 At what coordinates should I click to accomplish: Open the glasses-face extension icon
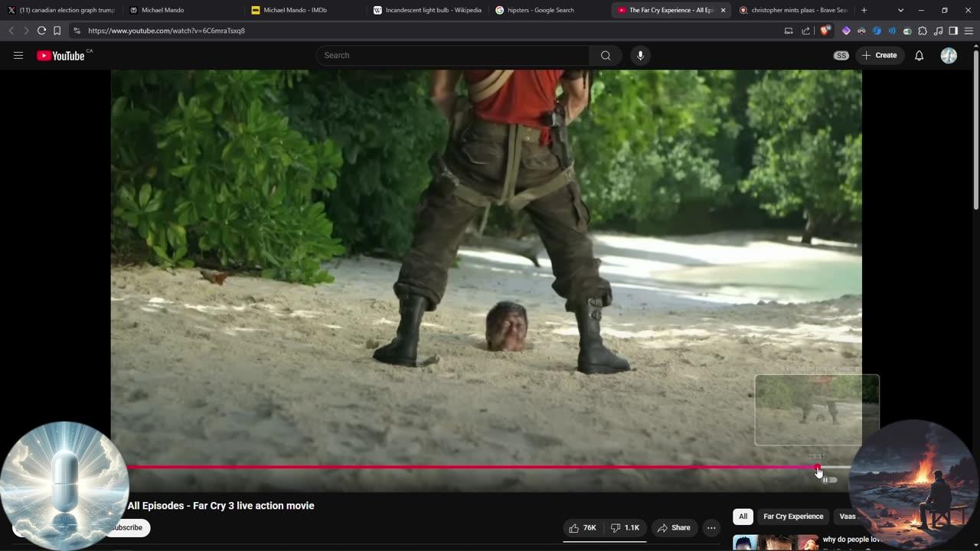click(861, 31)
